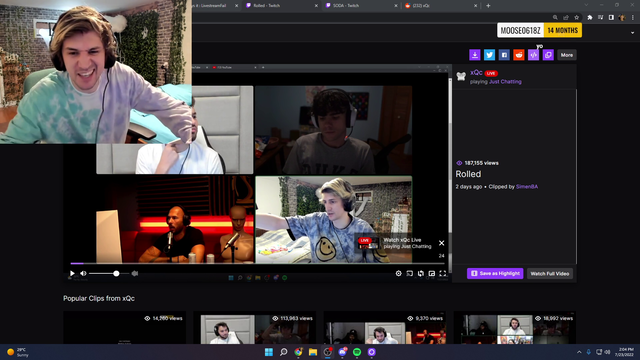Click Save as Highlight button
Viewport: 640px width, 360px height.
(x=495, y=273)
